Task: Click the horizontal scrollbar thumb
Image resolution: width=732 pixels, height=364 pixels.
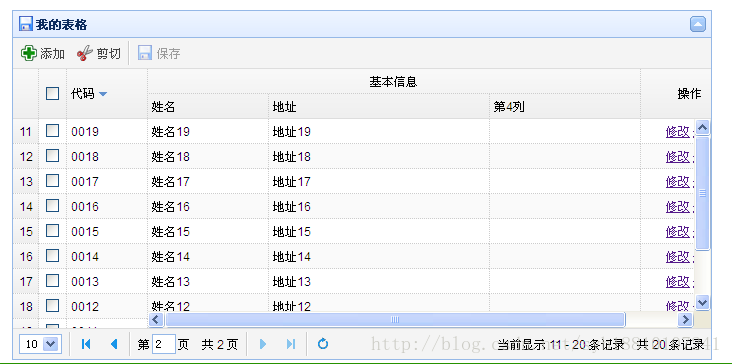Action: point(395,319)
